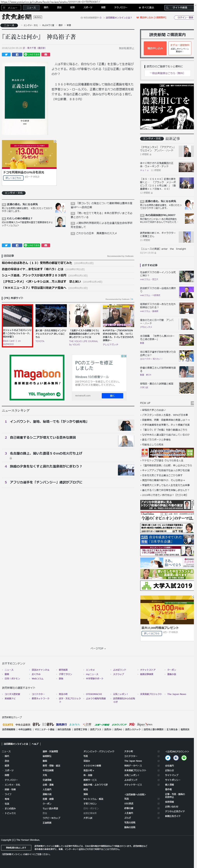Open official Twitter account icon in footer
The width and height of the screenshot is (197, 868).
click(168, 758)
